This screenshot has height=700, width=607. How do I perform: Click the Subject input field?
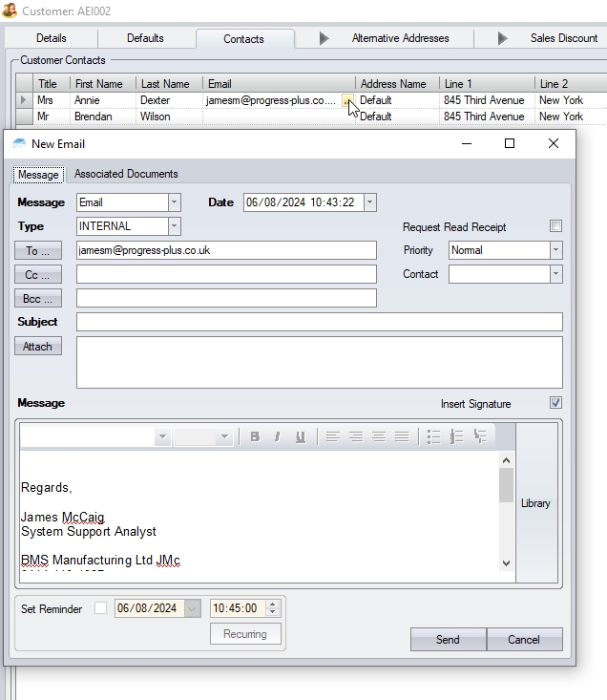pyautogui.click(x=319, y=322)
